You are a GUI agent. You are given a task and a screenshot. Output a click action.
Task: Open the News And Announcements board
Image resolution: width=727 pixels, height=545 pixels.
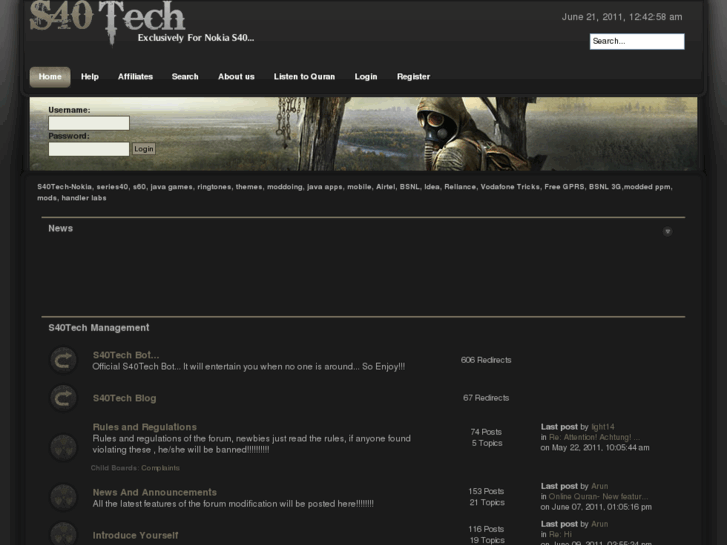pyautogui.click(x=155, y=493)
